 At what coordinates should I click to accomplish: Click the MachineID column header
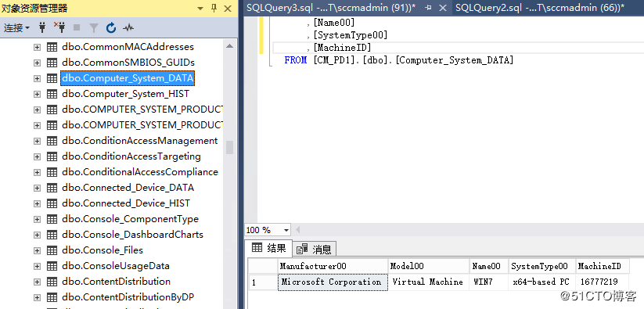pos(602,266)
